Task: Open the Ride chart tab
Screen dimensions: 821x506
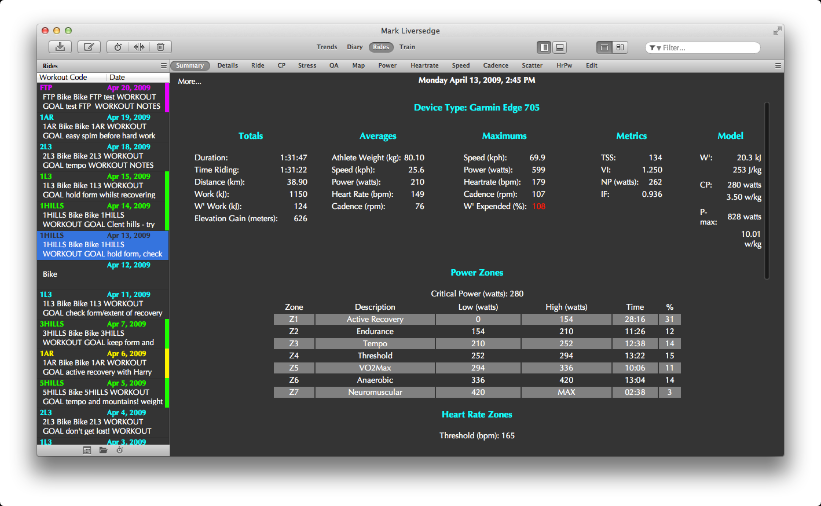Action: click(258, 66)
